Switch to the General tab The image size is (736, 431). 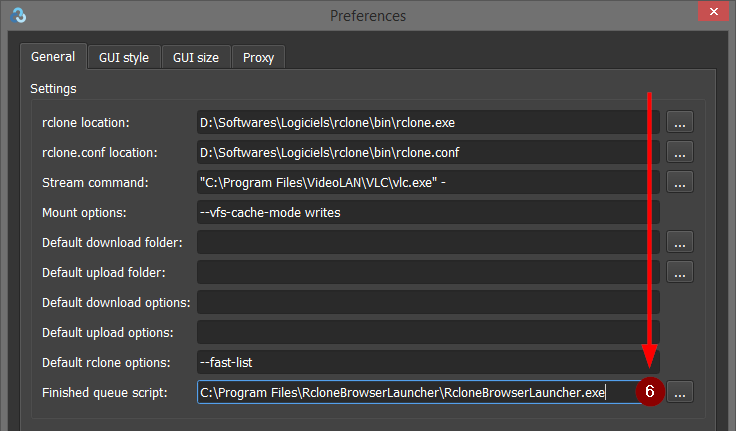53,57
